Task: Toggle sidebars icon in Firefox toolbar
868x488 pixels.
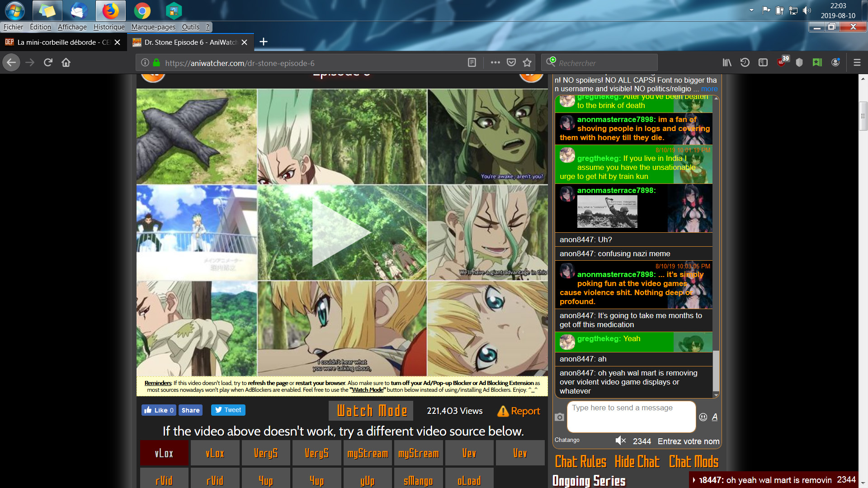Action: [x=763, y=62]
